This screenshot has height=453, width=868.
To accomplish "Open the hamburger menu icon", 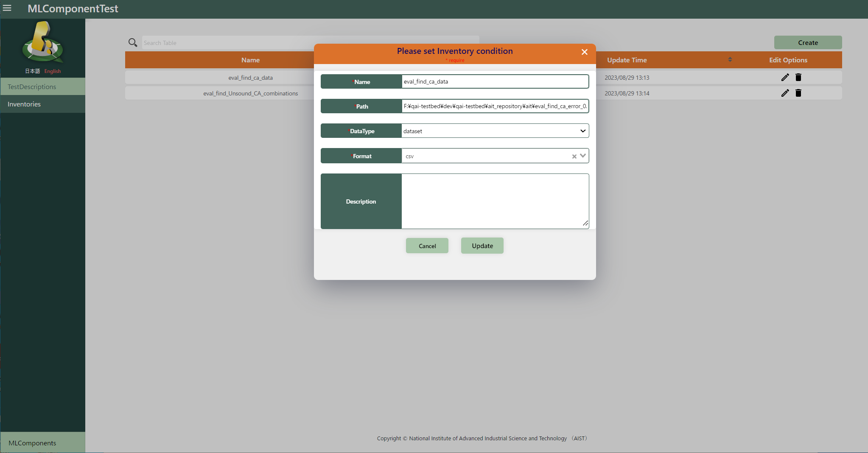I will point(7,8).
